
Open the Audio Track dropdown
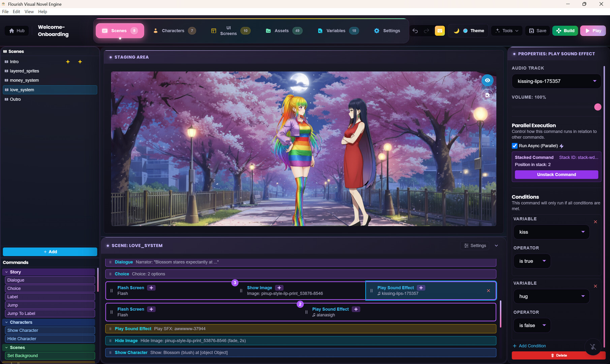556,81
